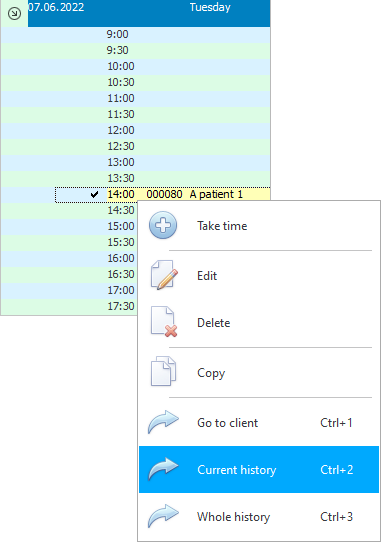Click the Ctrl+2 shortcut label
This screenshot has width=381, height=542.
point(336,469)
